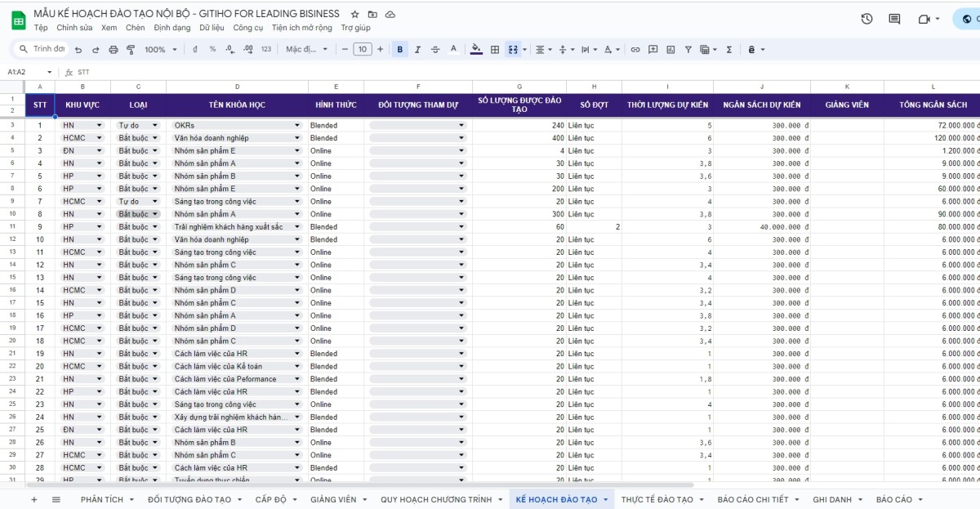
Task: Open the Trợ giúp menu
Action: click(x=355, y=28)
